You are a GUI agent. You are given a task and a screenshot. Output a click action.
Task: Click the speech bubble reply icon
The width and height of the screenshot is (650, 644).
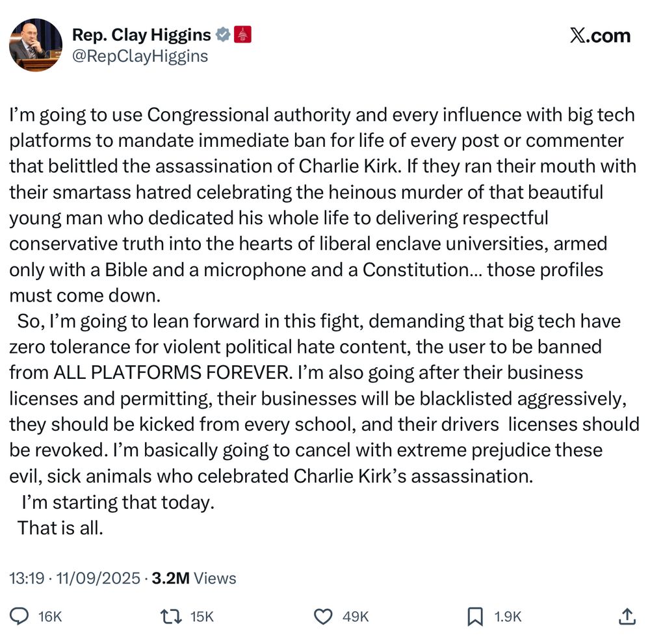[x=20, y=616]
